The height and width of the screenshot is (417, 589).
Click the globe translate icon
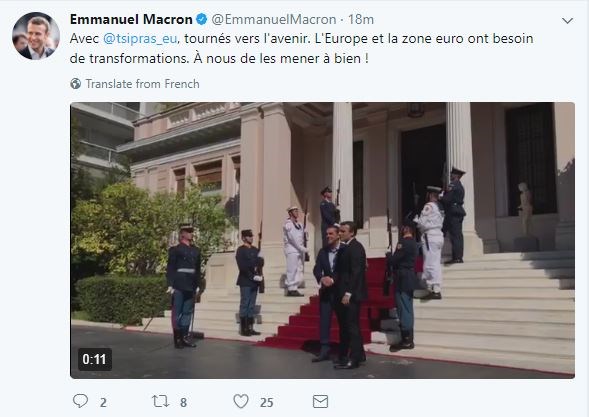pyautogui.click(x=76, y=83)
